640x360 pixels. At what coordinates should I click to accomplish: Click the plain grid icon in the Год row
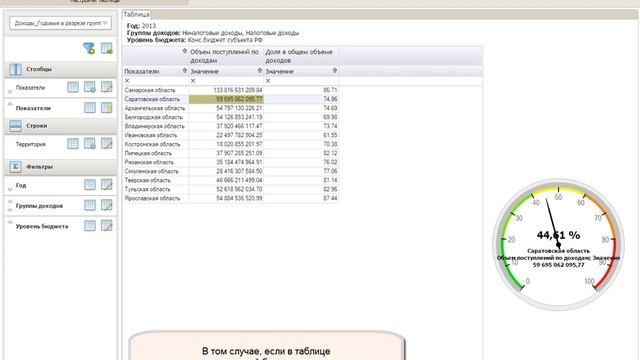point(90,185)
